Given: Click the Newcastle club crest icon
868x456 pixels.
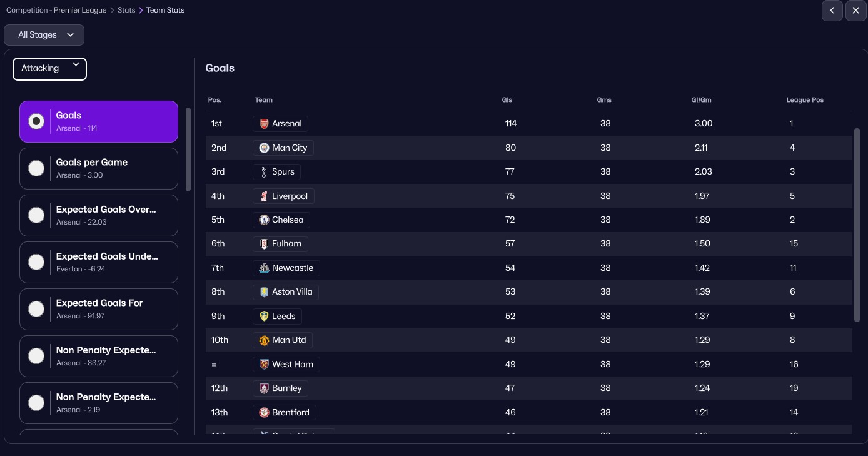Looking at the screenshot, I should [264, 268].
